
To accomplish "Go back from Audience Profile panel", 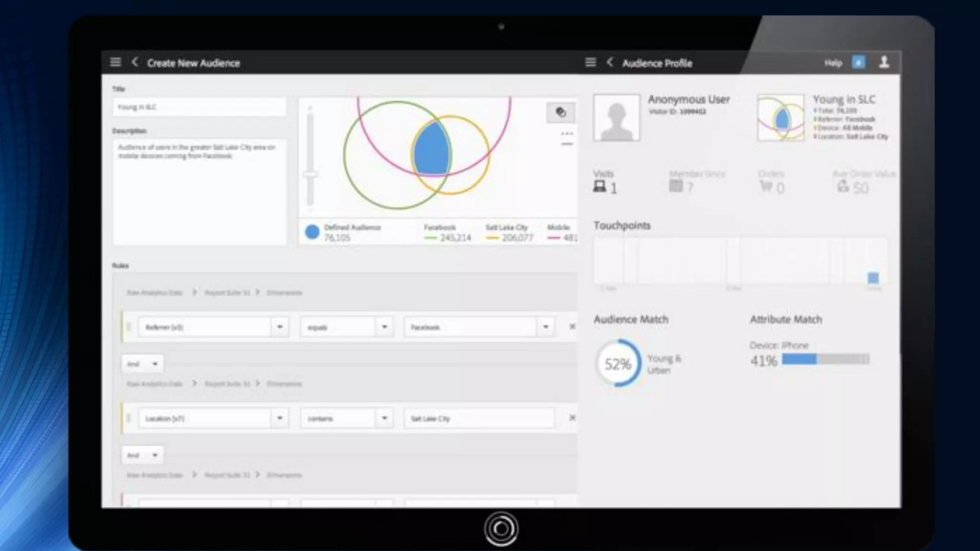I will 610,62.
